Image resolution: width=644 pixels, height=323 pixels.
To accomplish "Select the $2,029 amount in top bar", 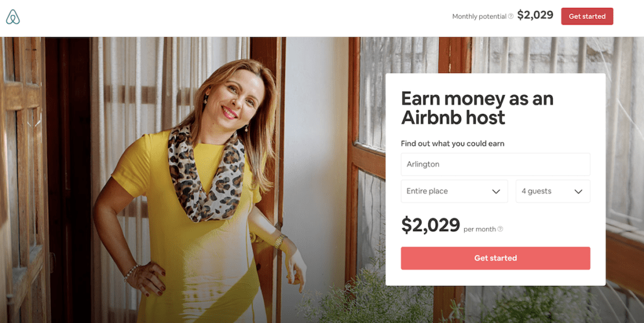I will pos(535,15).
